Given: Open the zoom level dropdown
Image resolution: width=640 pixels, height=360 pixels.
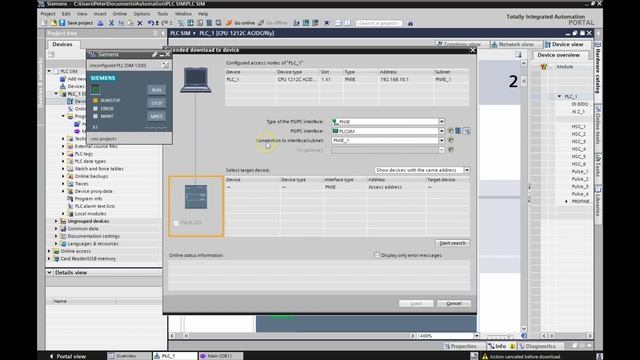Looking at the screenshot, I should (x=476, y=336).
